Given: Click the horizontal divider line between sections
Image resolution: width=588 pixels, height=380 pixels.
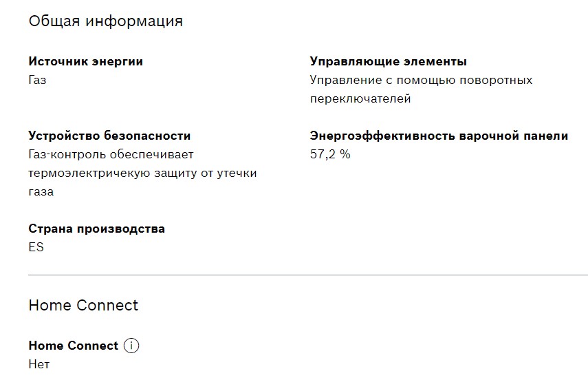Looking at the screenshot, I should pos(308,275).
